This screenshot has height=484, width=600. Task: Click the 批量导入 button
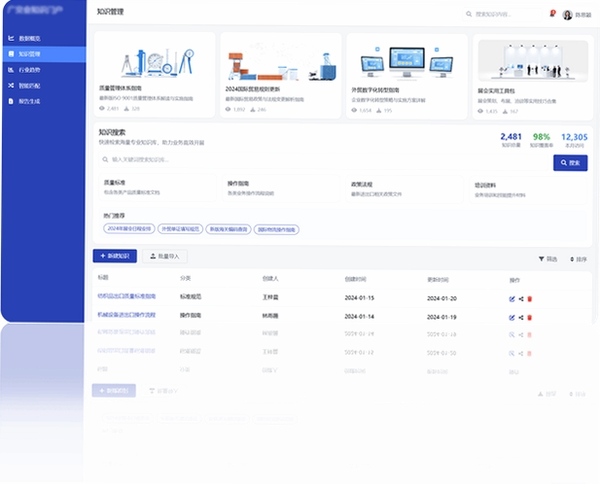pos(165,256)
